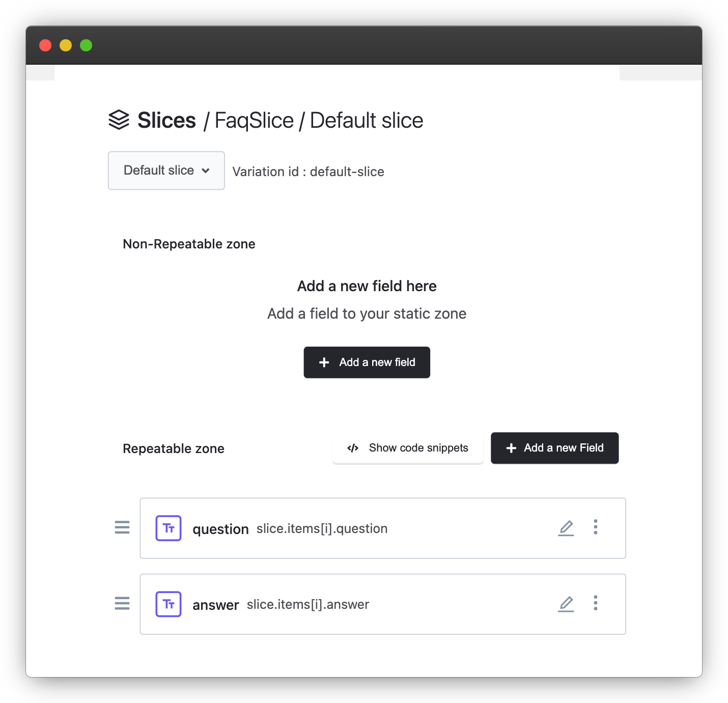728x703 pixels.
Task: Click the pencil icon to edit question field
Action: [x=566, y=528]
